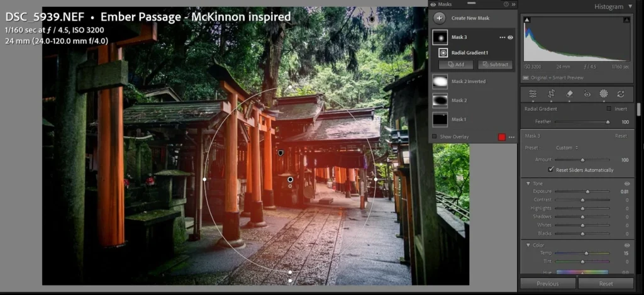Image resolution: width=644 pixels, height=295 pixels.
Task: Uncheck Reset Sliders Automatically
Action: point(551,170)
